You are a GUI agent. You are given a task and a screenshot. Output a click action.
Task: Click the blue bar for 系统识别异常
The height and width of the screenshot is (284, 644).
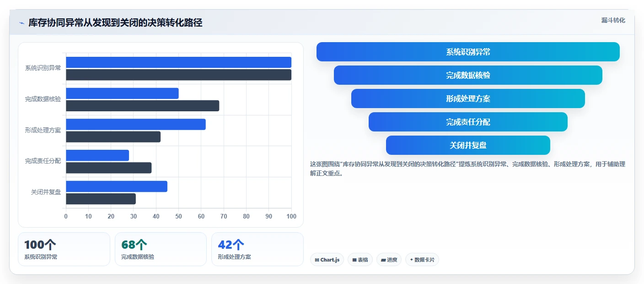178,62
